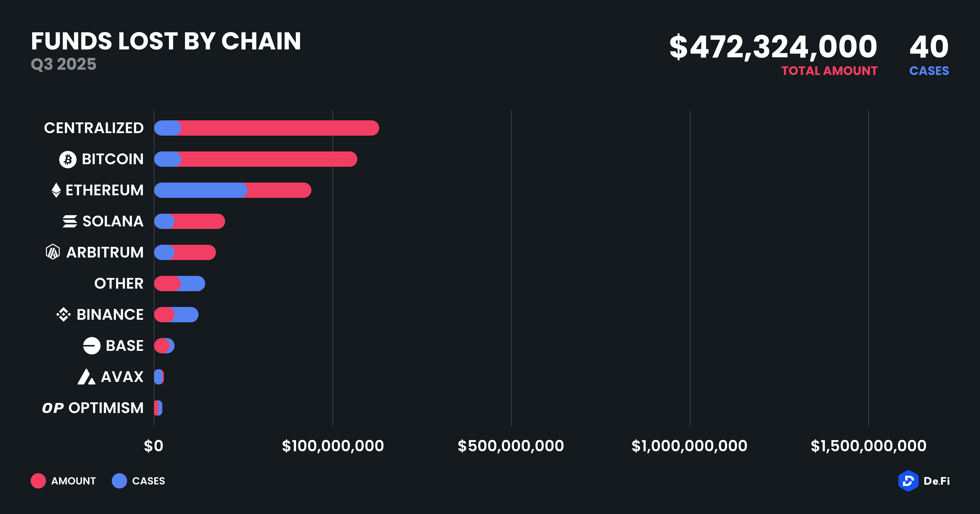Image resolution: width=980 pixels, height=514 pixels.
Task: Click the 40 cases count
Action: pyautogui.click(x=929, y=47)
